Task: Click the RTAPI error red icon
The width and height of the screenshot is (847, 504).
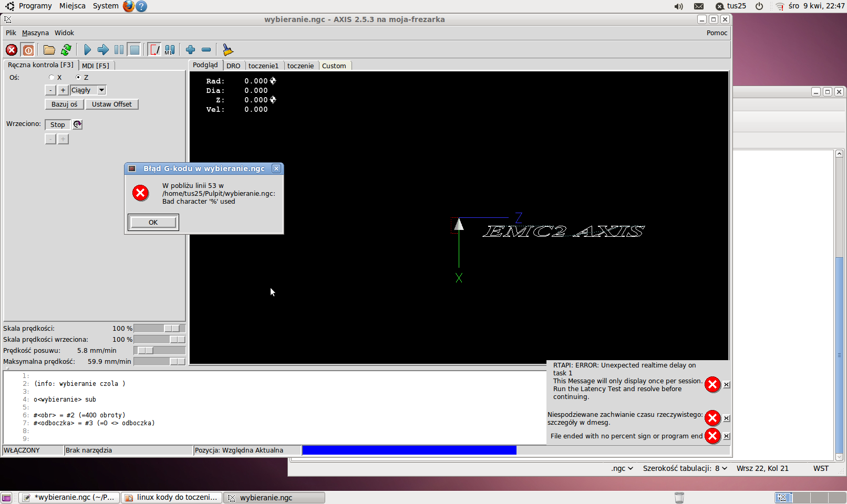Action: coord(712,385)
